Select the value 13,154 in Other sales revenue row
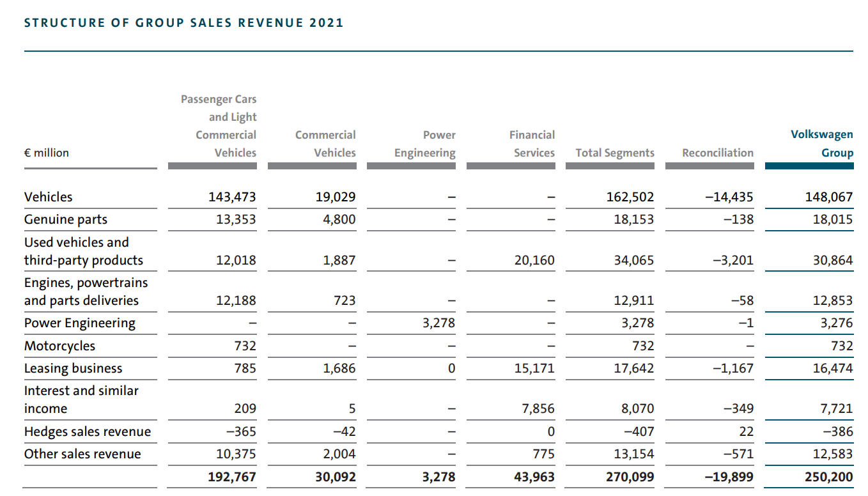Viewport: 868px width, 496px height. click(x=633, y=454)
